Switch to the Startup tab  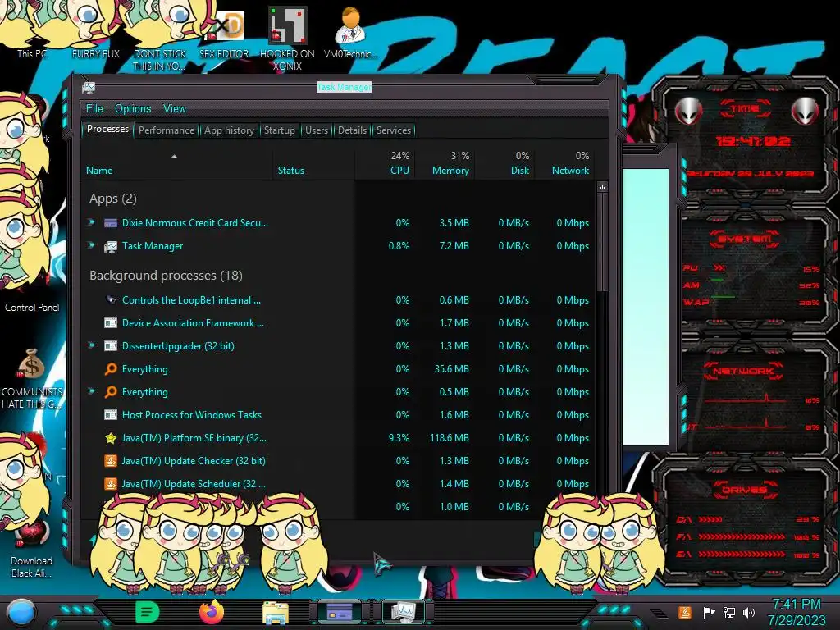[279, 130]
